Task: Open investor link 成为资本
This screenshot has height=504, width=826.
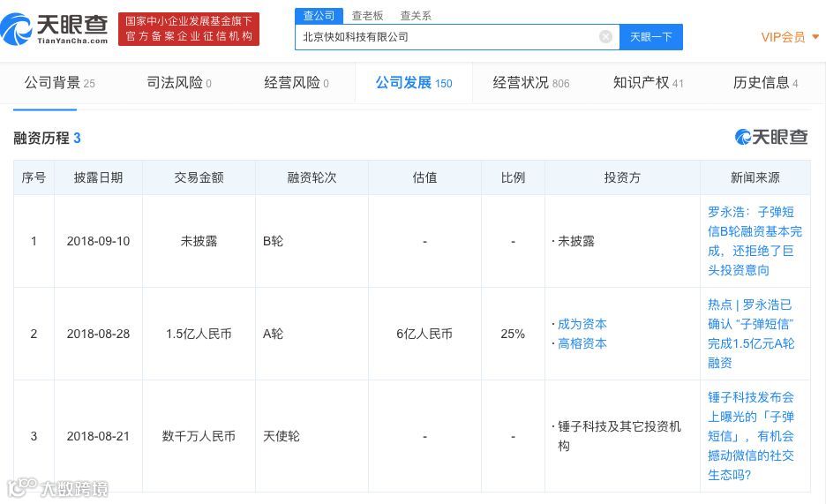Action: 582,324
